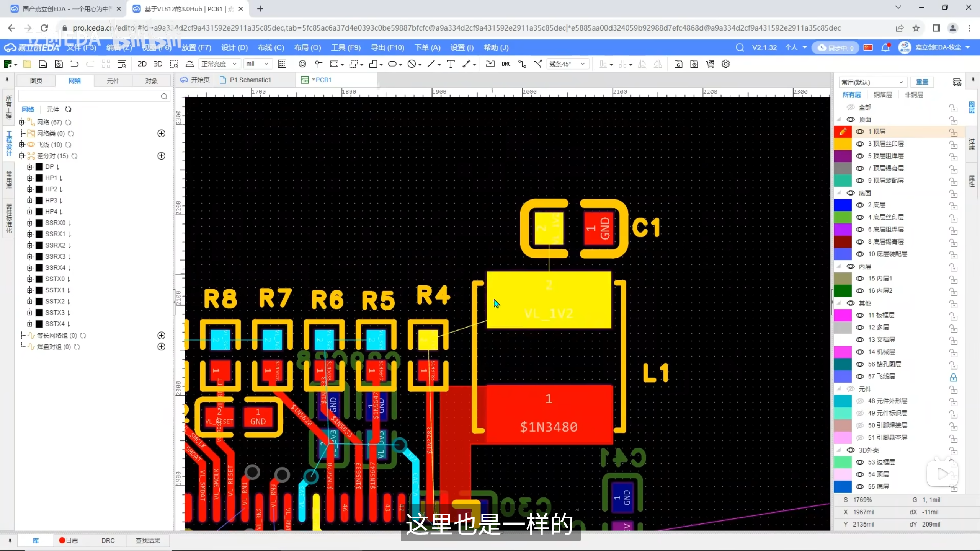The width and height of the screenshot is (980, 551).
Task: Click the Save icon in toolbar
Action: (x=43, y=64)
